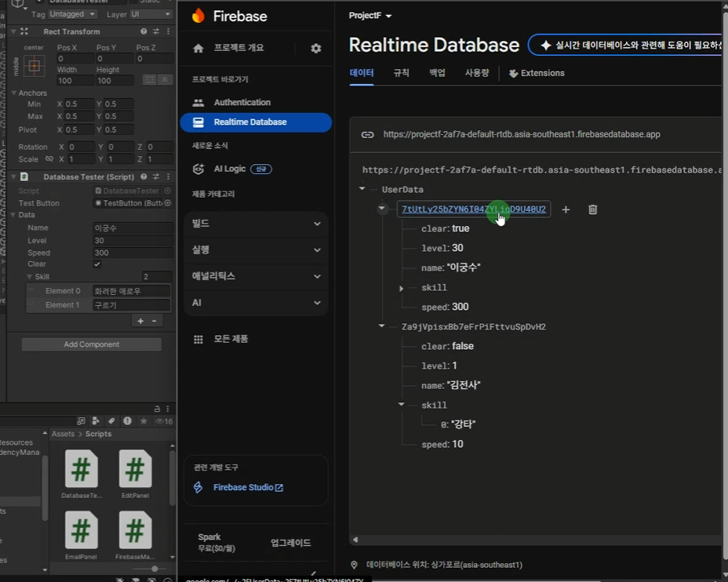Viewport: 728px width, 582px height.
Task: Switch to the 규칙 tab
Action: (x=401, y=73)
